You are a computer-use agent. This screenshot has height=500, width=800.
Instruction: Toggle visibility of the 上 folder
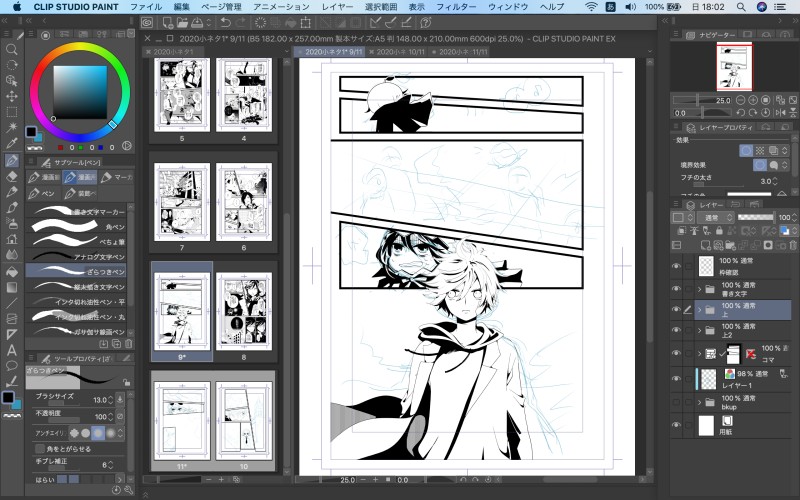pos(676,309)
